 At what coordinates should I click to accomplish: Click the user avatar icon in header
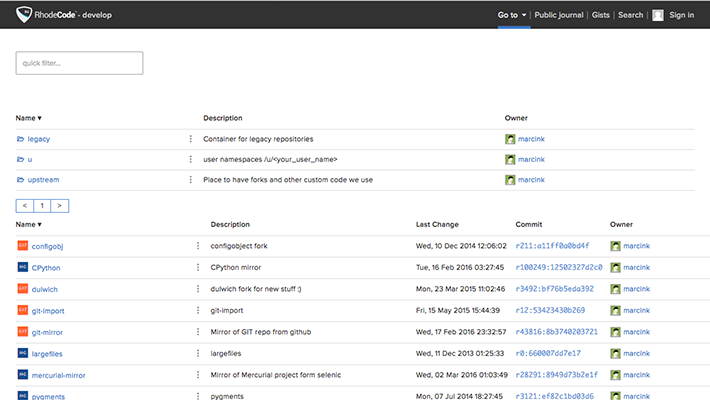pos(657,15)
